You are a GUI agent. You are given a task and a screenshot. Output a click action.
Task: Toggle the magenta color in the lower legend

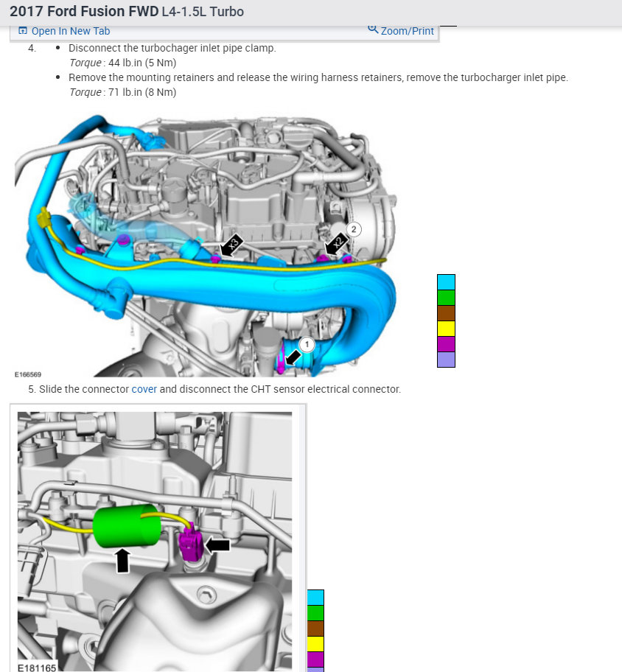315,659
